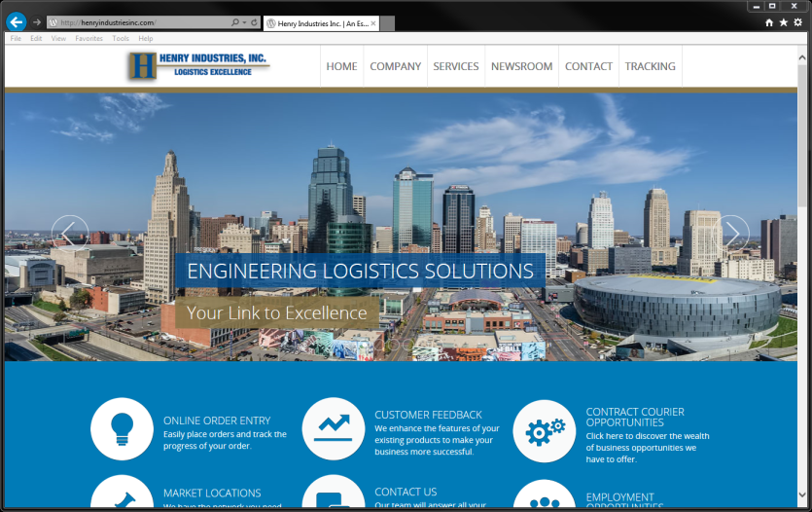Click the pushpin Market Locations icon
812x512 pixels.
(x=122, y=494)
